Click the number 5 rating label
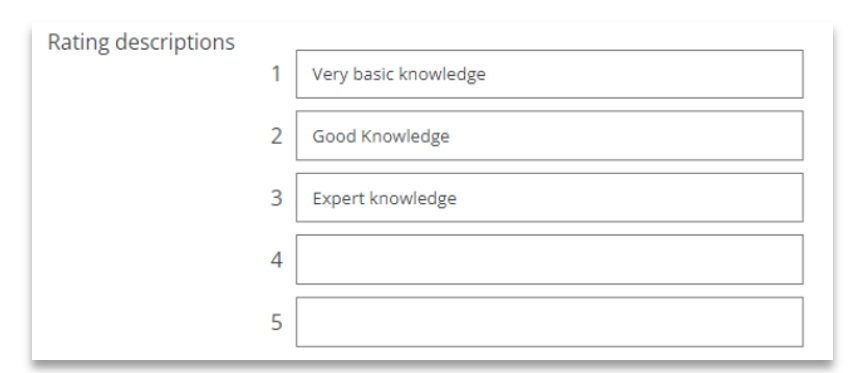Screen dimensions: 865x373 [276, 322]
